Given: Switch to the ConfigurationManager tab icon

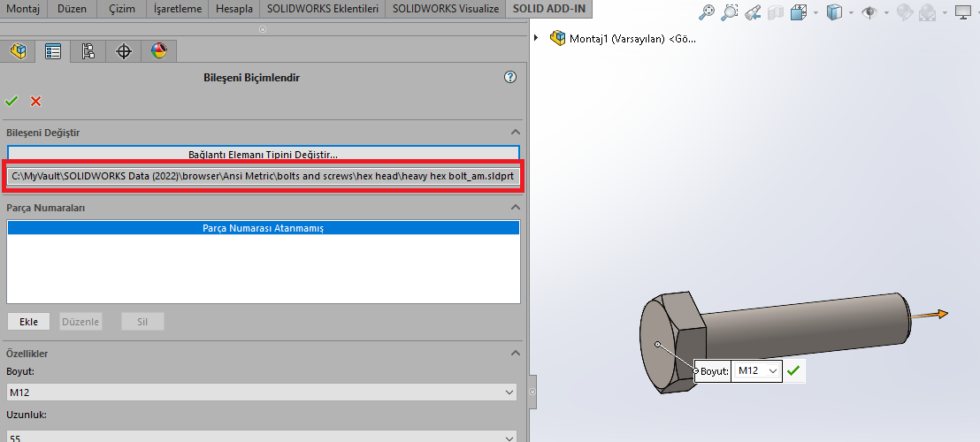Looking at the screenshot, I should [88, 51].
